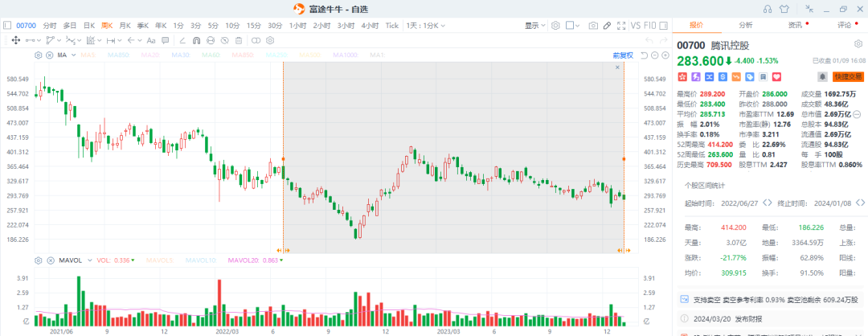Delete drawings with the trash can icon
Screen dimensions: 868x336
(239, 40)
